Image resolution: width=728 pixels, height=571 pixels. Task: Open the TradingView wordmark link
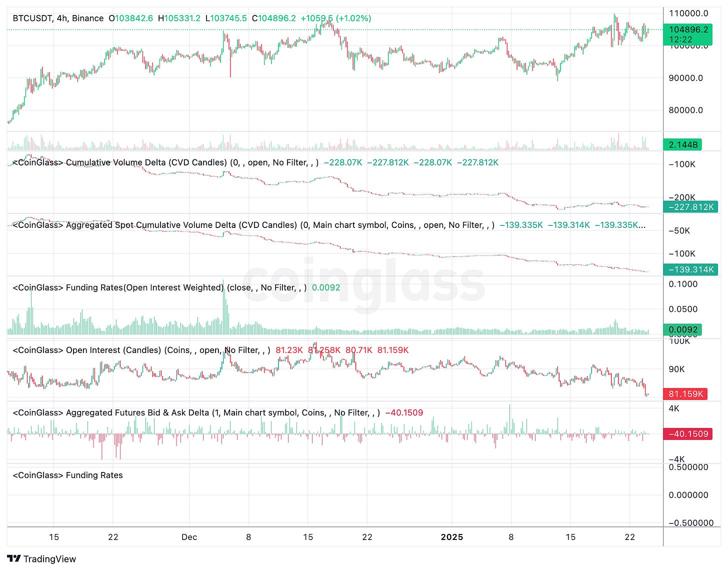coord(49,559)
